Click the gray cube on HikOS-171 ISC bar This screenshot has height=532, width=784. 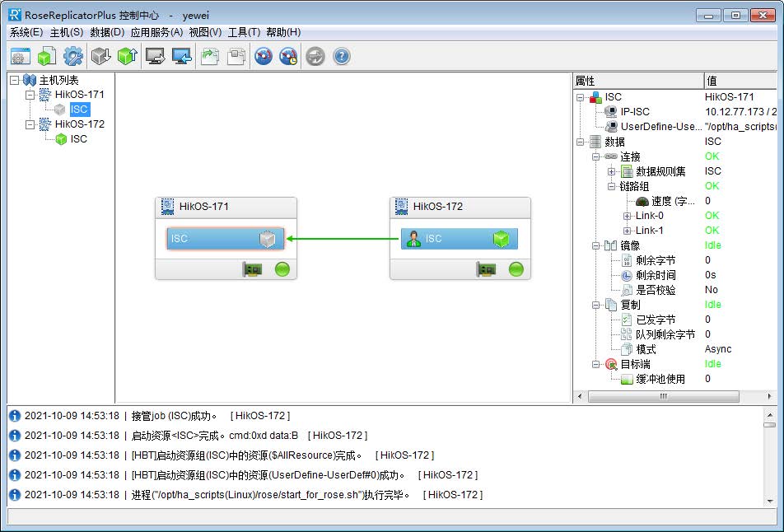[268, 239]
